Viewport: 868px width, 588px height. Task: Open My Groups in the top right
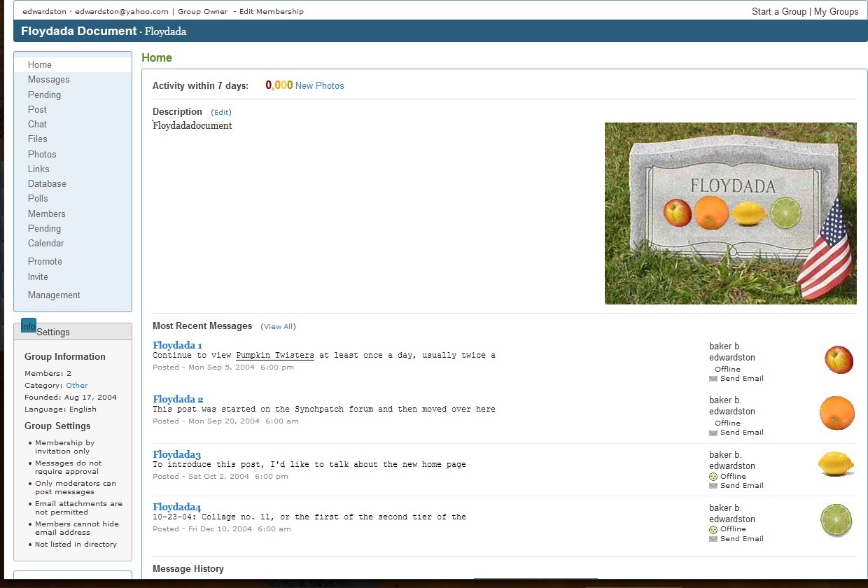coord(836,12)
